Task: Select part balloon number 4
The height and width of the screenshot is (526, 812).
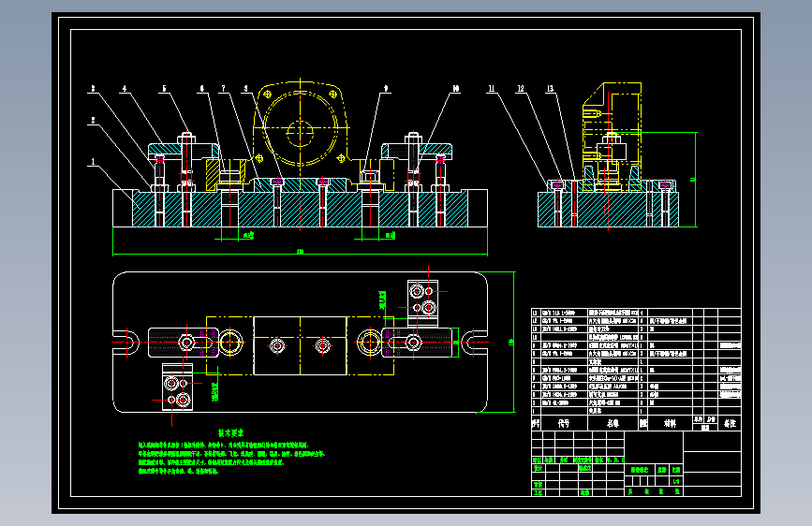Action: (125, 89)
